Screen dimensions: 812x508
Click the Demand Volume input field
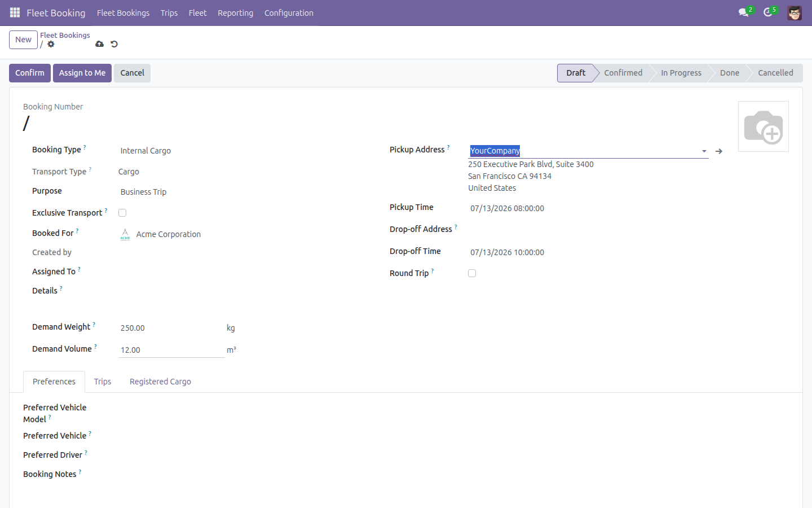(171, 350)
